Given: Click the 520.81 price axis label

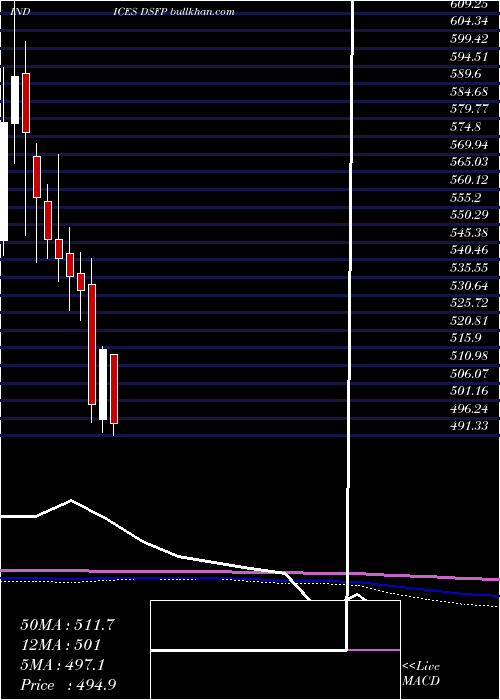Looking at the screenshot, I should click(469, 320).
